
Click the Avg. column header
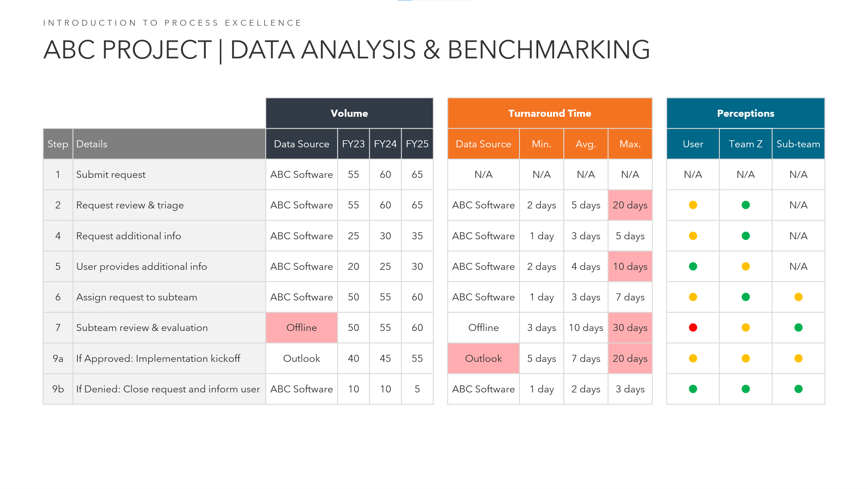586,144
